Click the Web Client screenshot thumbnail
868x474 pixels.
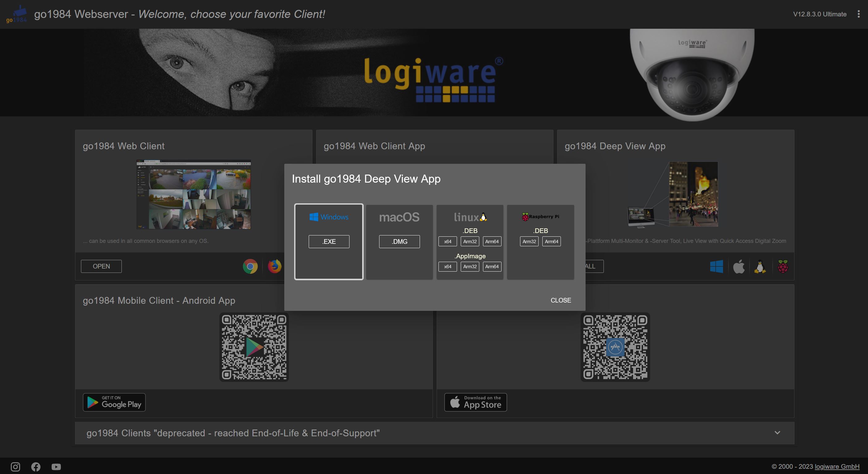[x=193, y=194]
